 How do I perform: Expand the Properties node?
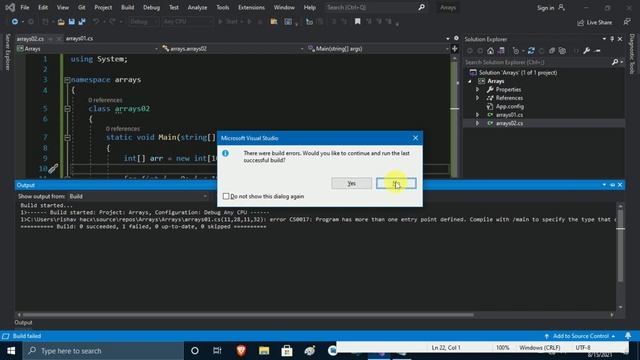coord(478,89)
